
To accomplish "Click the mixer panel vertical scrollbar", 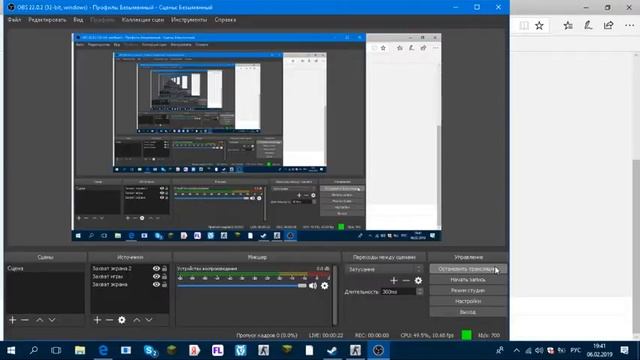I will coord(335,295).
